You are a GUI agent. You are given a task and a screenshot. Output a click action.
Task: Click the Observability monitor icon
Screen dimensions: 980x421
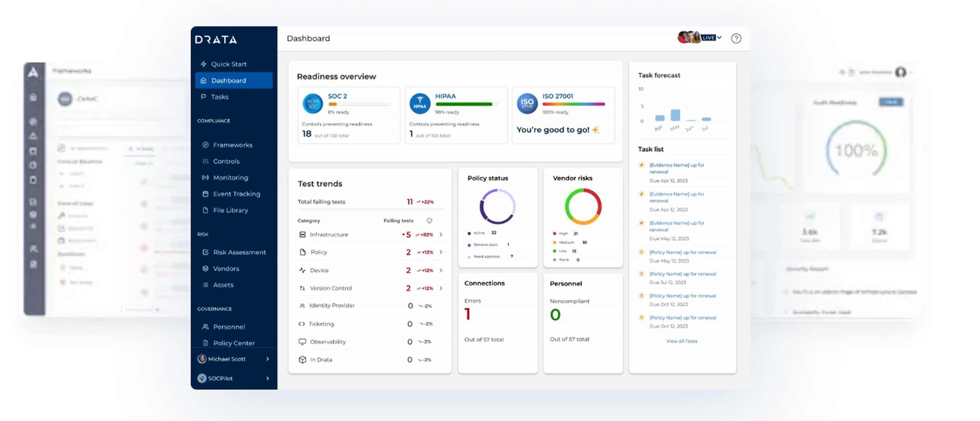tap(302, 341)
